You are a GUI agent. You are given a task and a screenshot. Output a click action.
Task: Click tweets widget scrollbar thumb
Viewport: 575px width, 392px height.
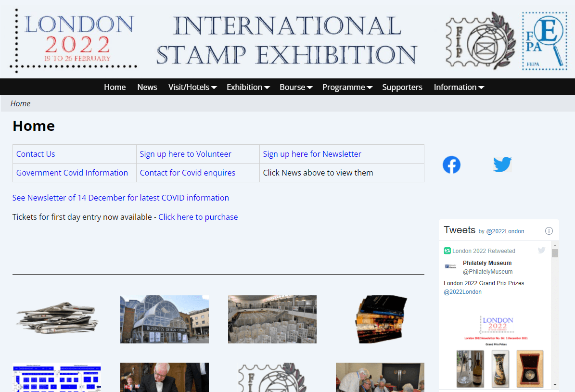pos(555,253)
